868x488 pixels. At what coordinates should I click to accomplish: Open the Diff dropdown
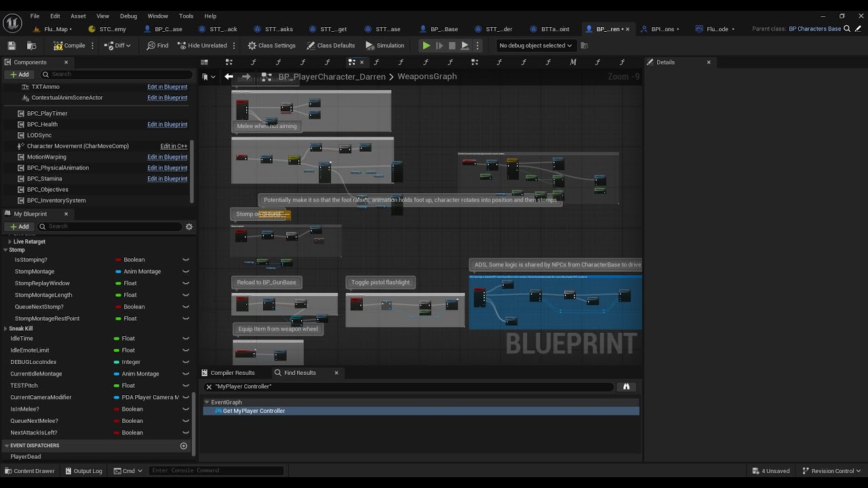[118, 45]
